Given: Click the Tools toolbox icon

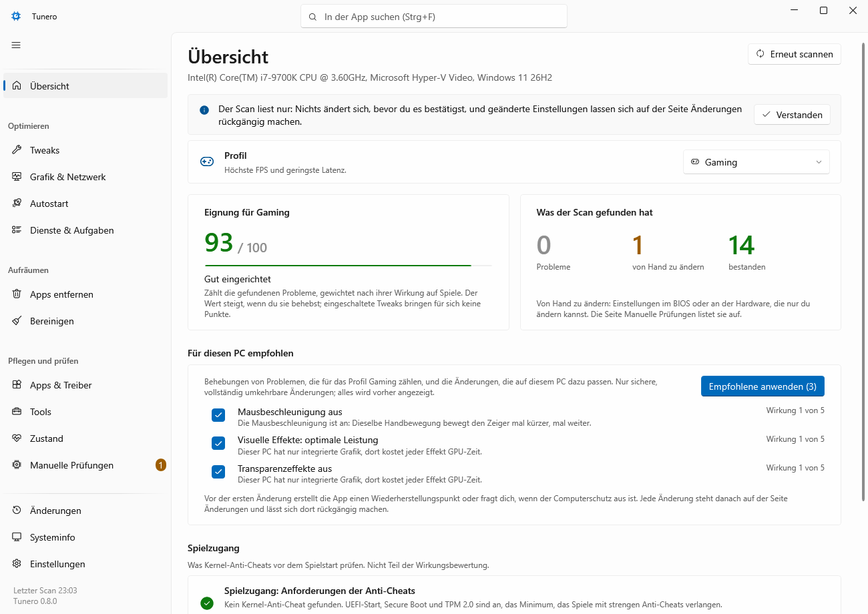Looking at the screenshot, I should pyautogui.click(x=17, y=412).
